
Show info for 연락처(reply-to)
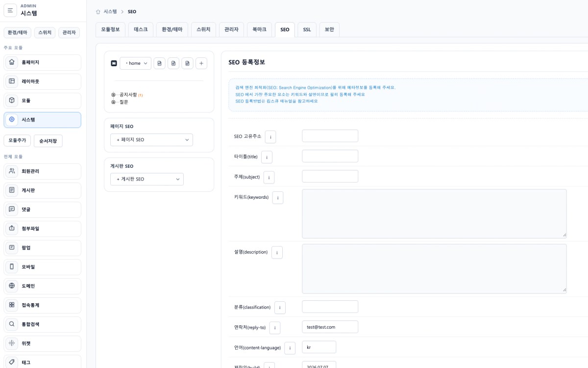click(x=275, y=328)
